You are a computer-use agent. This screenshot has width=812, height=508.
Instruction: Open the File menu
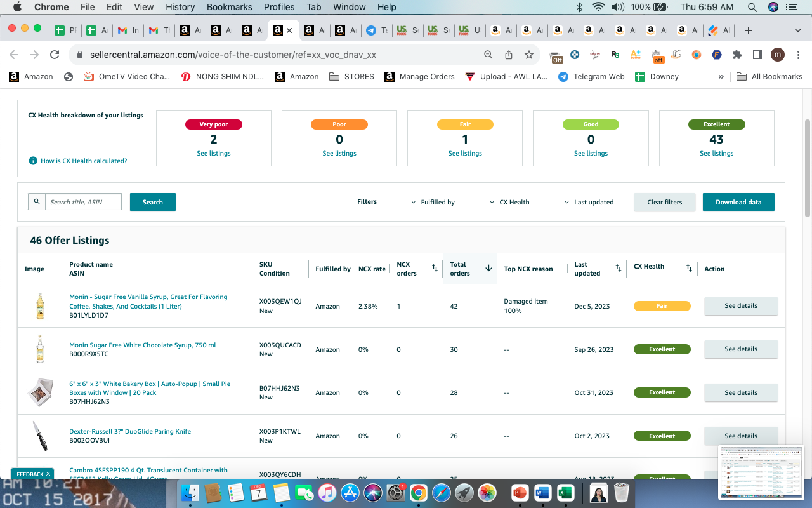88,7
